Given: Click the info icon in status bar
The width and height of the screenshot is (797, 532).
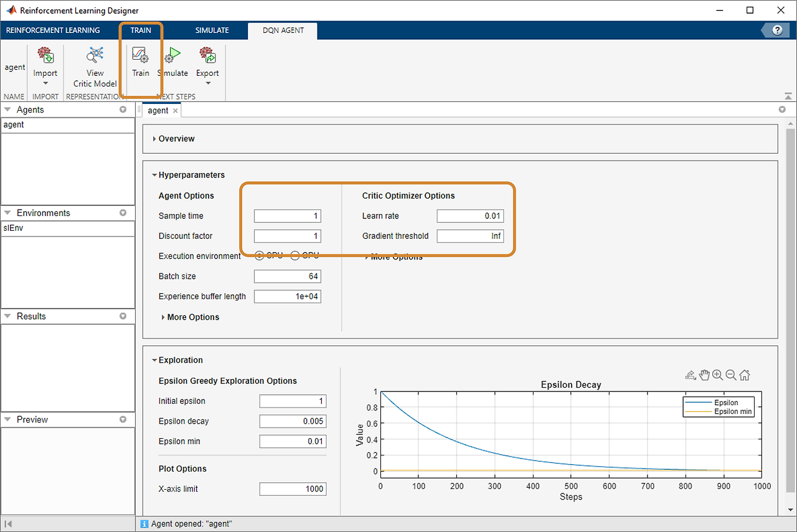Looking at the screenshot, I should [x=144, y=524].
